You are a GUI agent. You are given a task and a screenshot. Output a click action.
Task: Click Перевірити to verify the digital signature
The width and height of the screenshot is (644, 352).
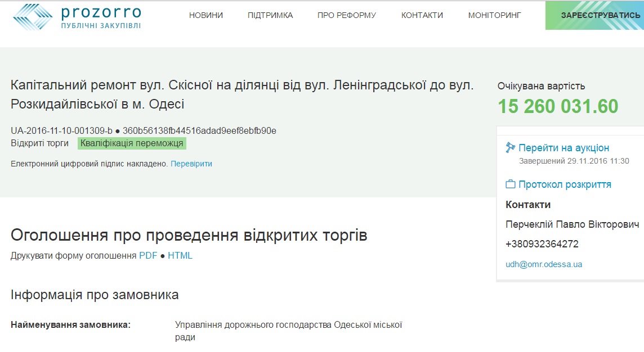click(191, 164)
